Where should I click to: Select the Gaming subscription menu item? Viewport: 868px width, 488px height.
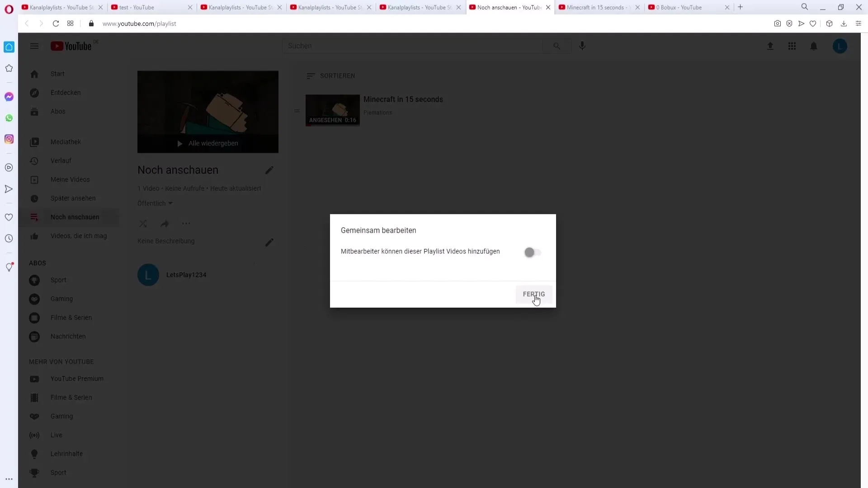tap(61, 299)
